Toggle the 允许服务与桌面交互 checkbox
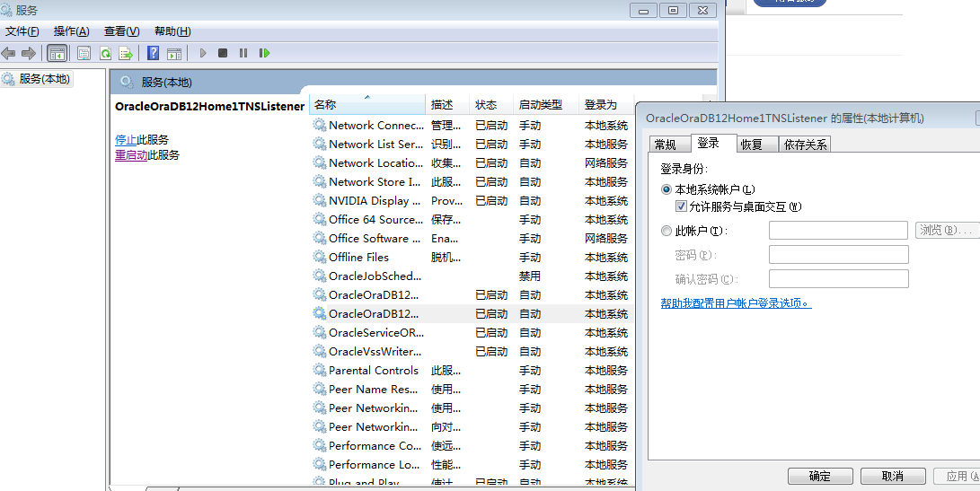Image resolution: width=980 pixels, height=491 pixels. 681,206
